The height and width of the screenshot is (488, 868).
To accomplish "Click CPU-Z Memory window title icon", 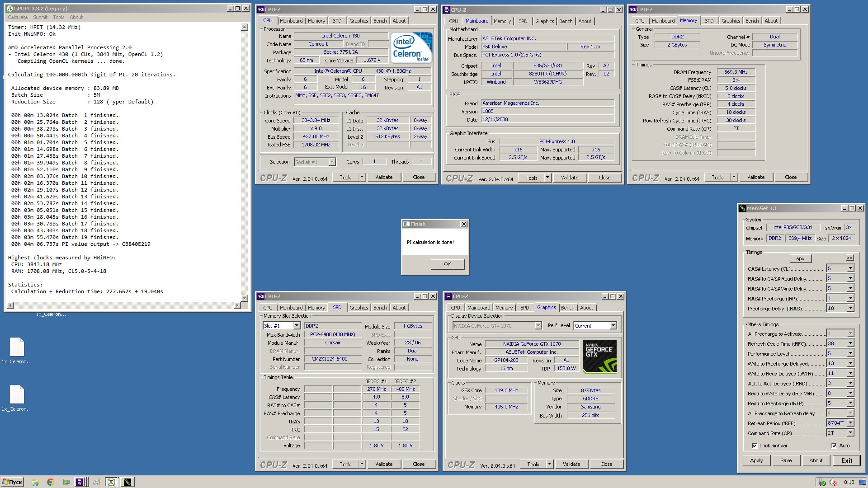I will 633,9.
